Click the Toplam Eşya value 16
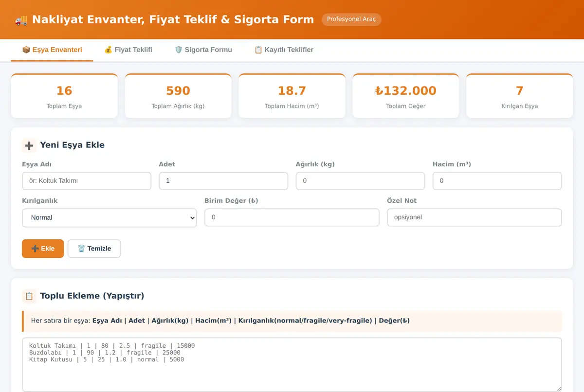Viewport: 584px width, 392px height. 64,91
